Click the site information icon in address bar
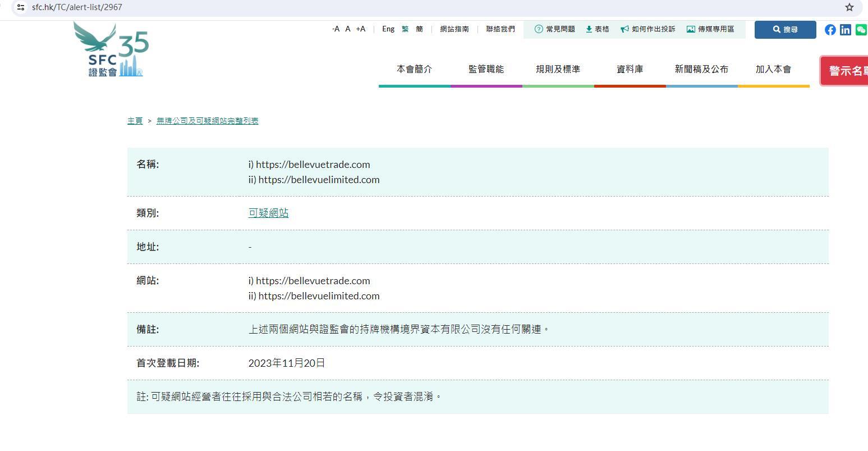 (x=21, y=7)
